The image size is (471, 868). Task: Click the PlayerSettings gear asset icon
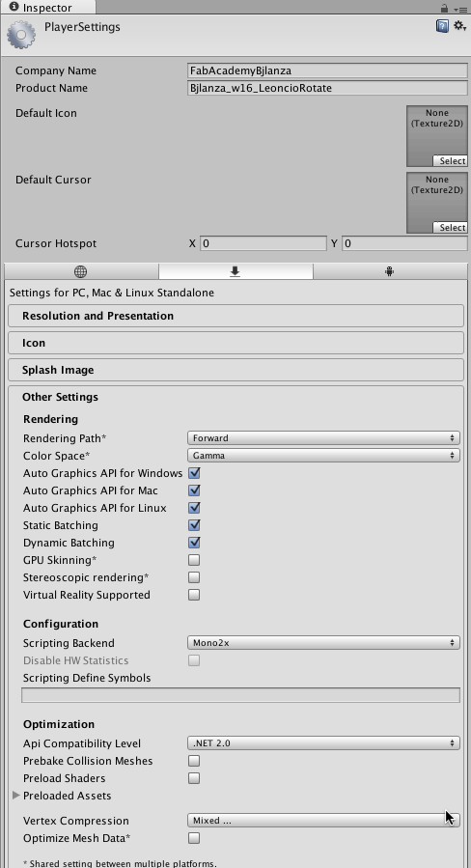21,35
